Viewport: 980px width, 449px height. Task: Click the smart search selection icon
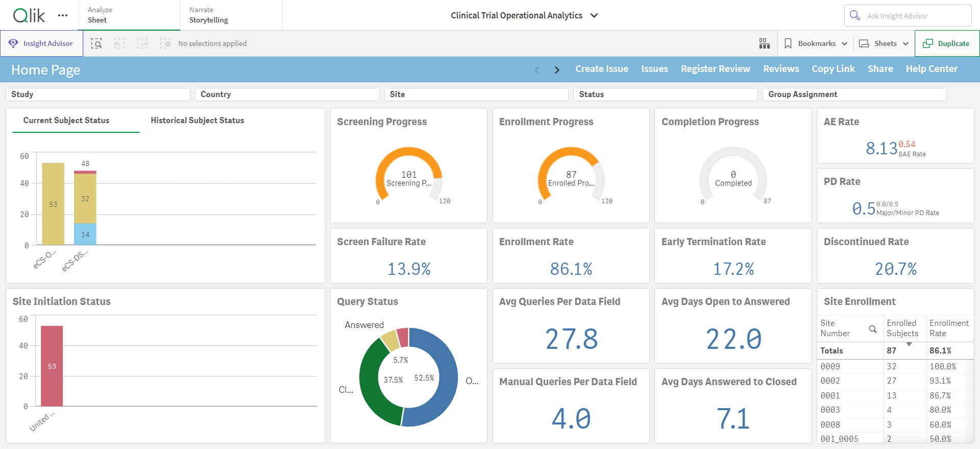(96, 43)
